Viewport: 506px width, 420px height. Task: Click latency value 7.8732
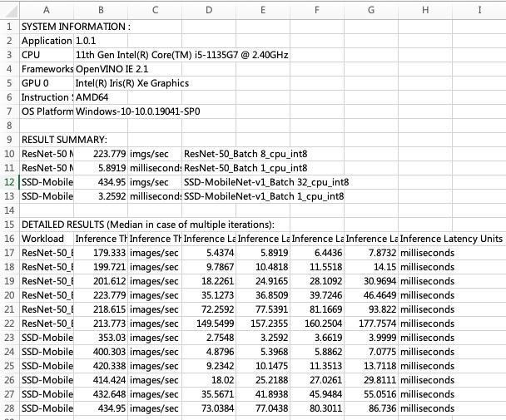[371, 253]
